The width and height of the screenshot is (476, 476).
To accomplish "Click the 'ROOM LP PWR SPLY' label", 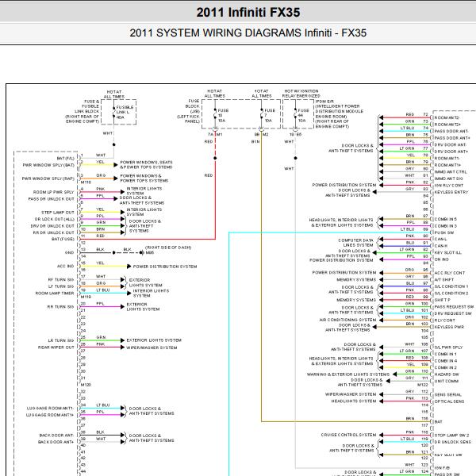I will (54, 192).
